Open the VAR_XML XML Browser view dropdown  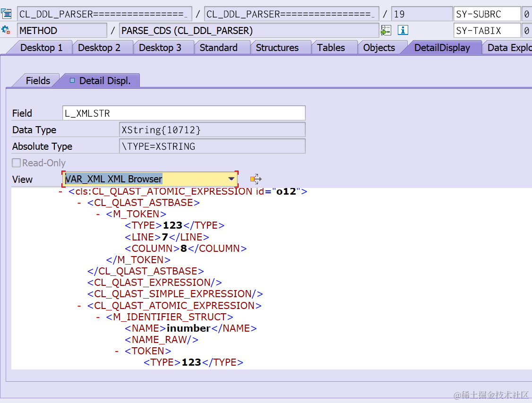pyautogui.click(x=232, y=179)
